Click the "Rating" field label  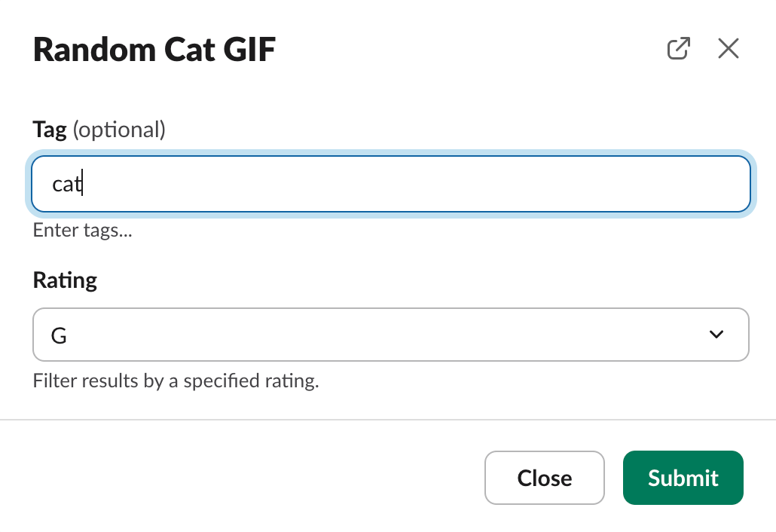(x=65, y=280)
